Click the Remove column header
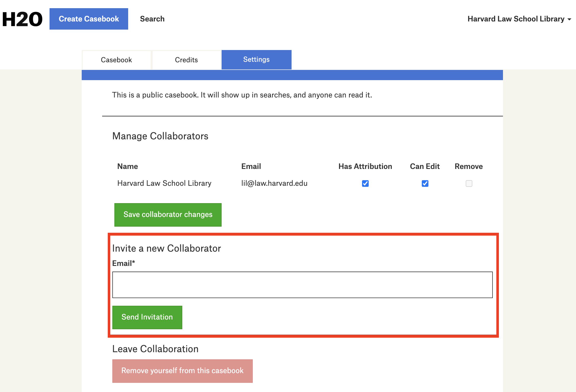The width and height of the screenshot is (576, 392). click(469, 166)
